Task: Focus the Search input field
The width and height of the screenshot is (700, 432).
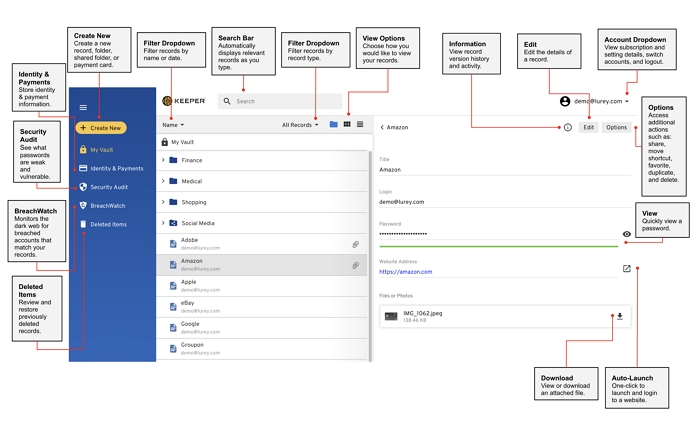Action: pyautogui.click(x=280, y=101)
